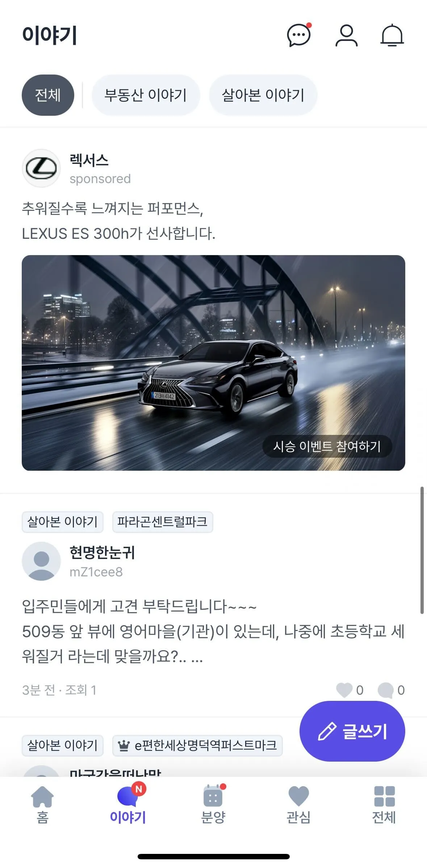Click the 글쓰기 write button
This screenshot has height=868, width=427.
(352, 731)
